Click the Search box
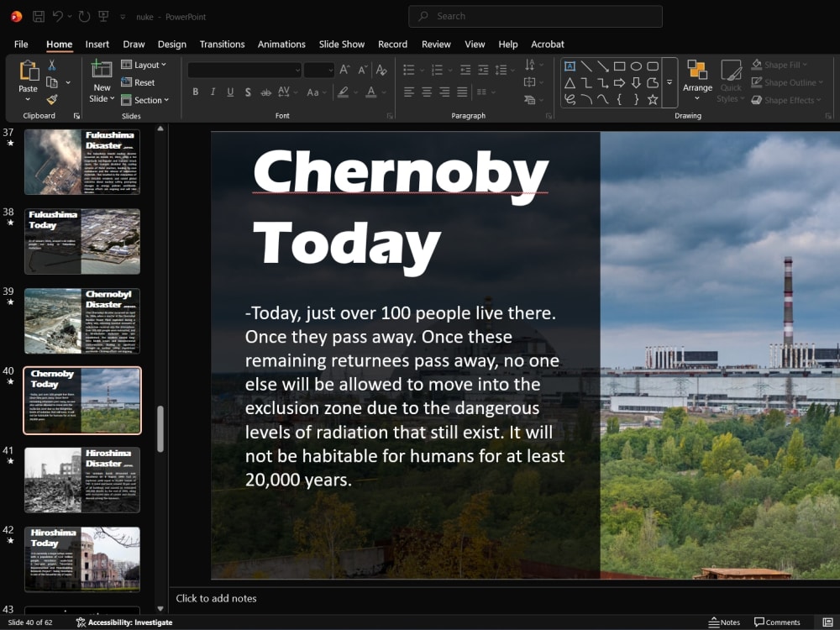 pyautogui.click(x=535, y=16)
